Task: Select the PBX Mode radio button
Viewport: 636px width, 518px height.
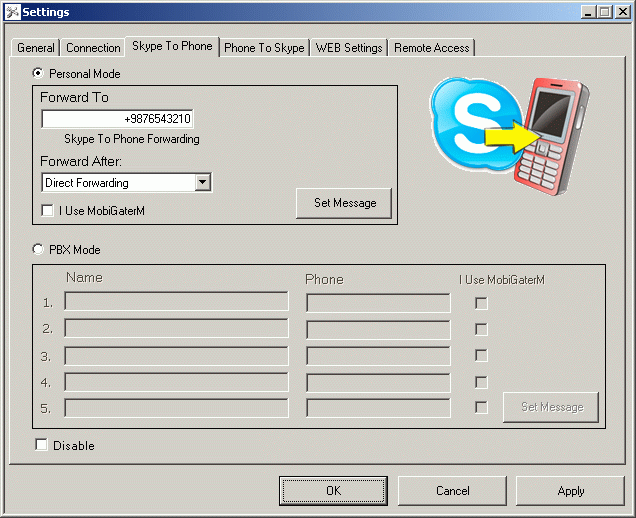Action: point(39,249)
